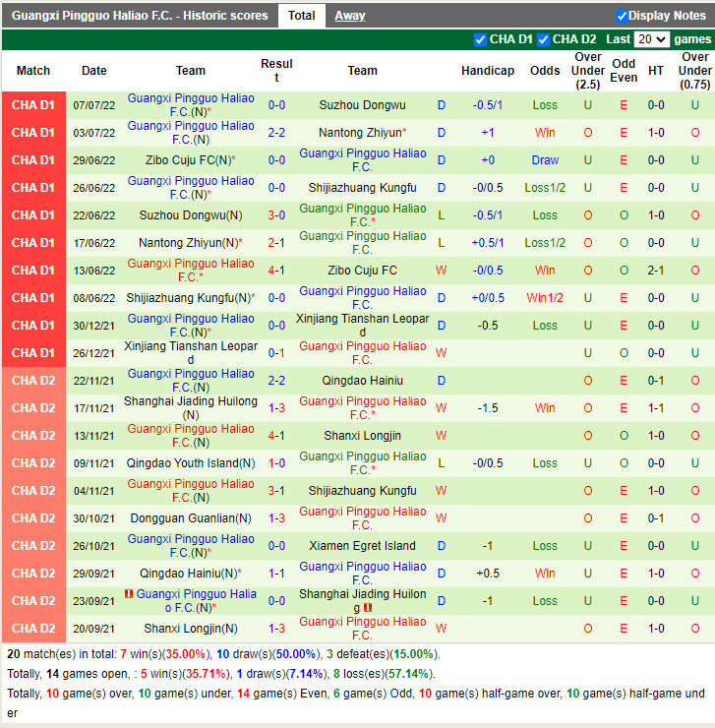Click Qingdao Youth Island(N) team name
The height and width of the screenshot is (728, 715).
(191, 463)
